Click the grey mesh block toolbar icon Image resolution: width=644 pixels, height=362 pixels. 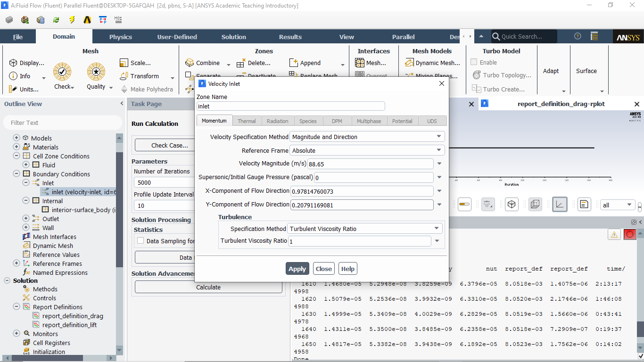point(9,20)
